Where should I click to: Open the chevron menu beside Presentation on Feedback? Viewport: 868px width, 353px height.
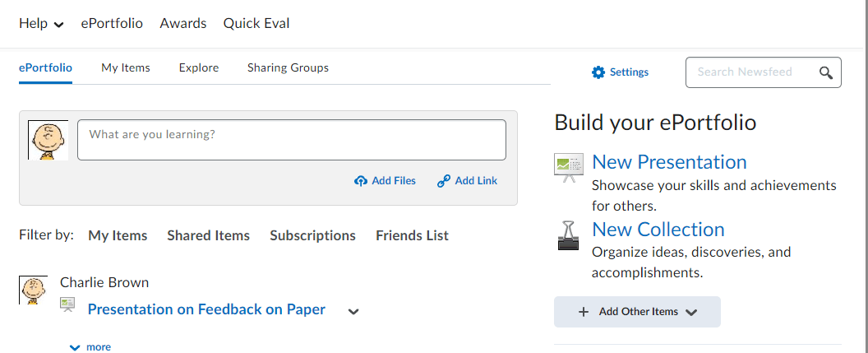[353, 311]
